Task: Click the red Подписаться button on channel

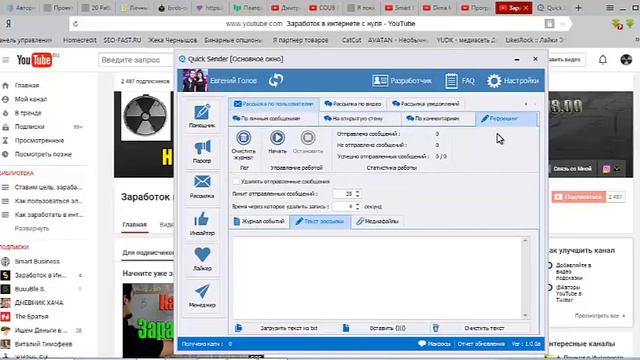Action: click(x=578, y=197)
